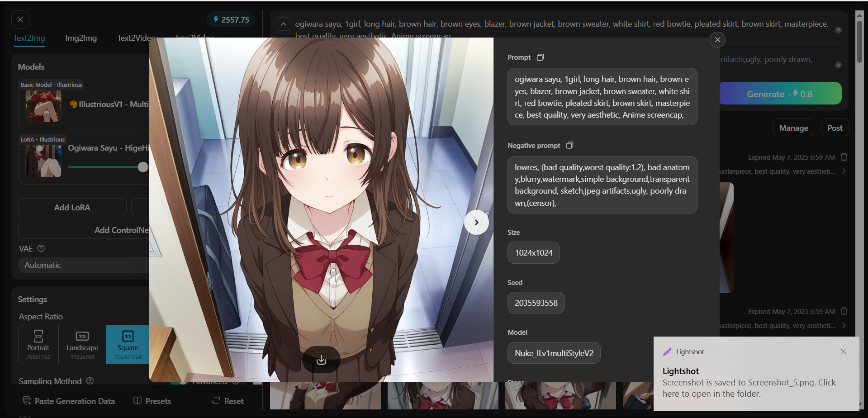Copy the Prompt text in detail popup
This screenshot has width=868, height=418.
(540, 57)
